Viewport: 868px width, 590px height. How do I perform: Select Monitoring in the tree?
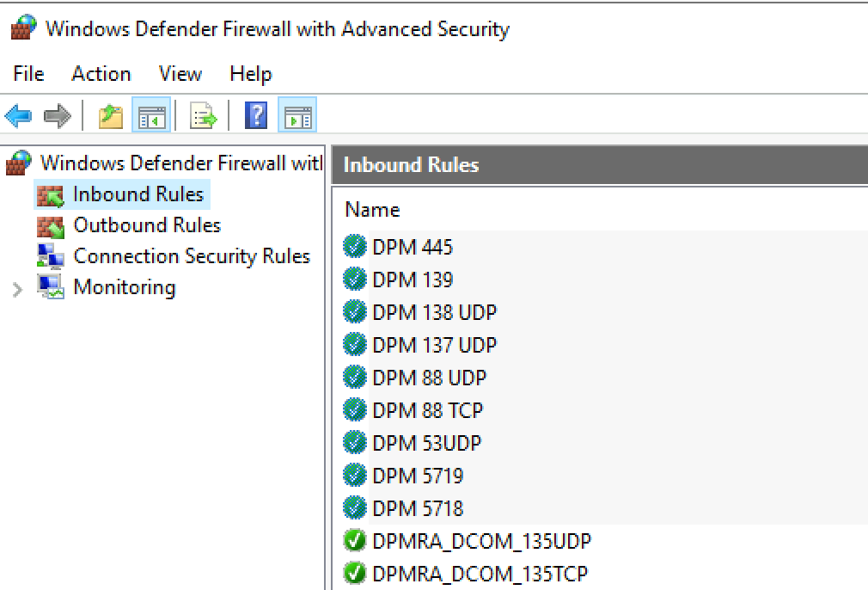[125, 287]
